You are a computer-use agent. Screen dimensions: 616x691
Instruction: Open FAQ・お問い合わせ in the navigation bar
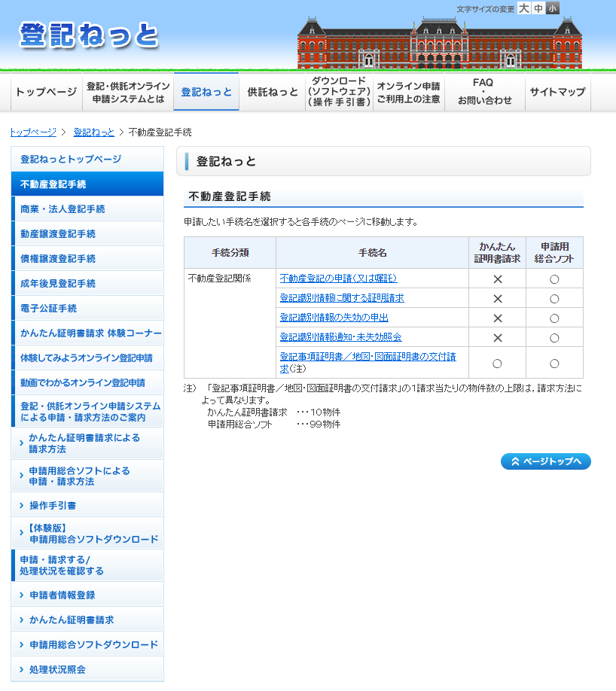coord(484,93)
